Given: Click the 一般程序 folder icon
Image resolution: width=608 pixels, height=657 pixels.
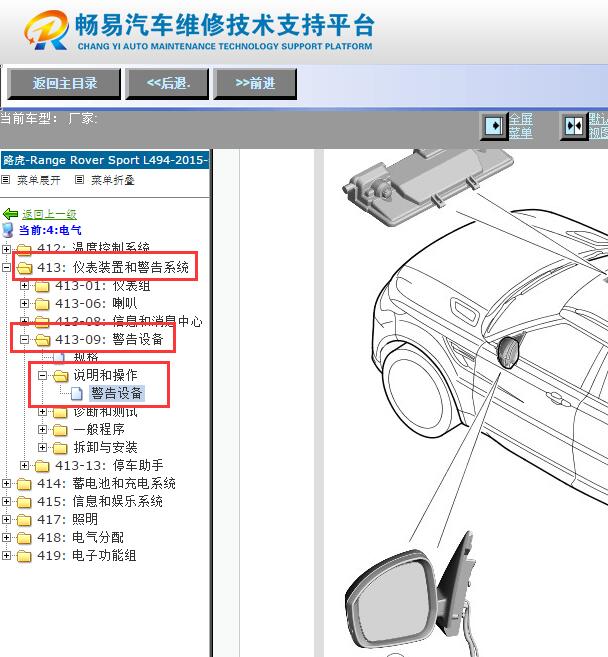Looking at the screenshot, I should point(60,430).
